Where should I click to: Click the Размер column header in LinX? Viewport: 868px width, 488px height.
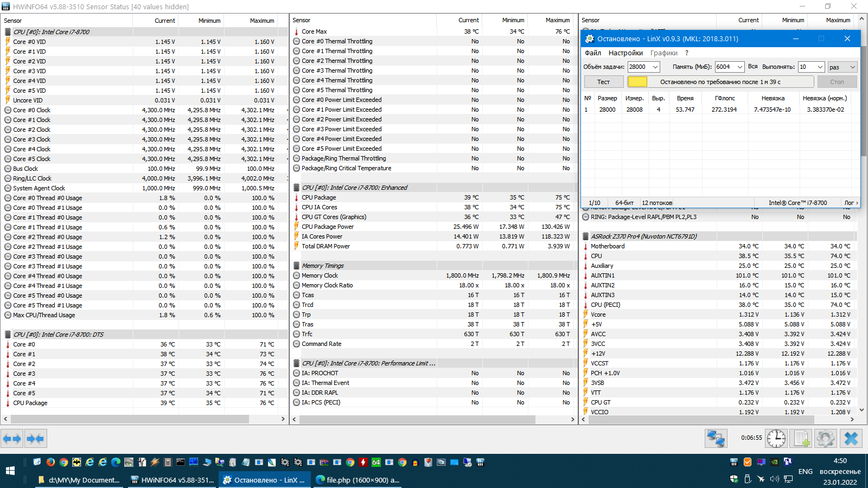pyautogui.click(x=607, y=98)
